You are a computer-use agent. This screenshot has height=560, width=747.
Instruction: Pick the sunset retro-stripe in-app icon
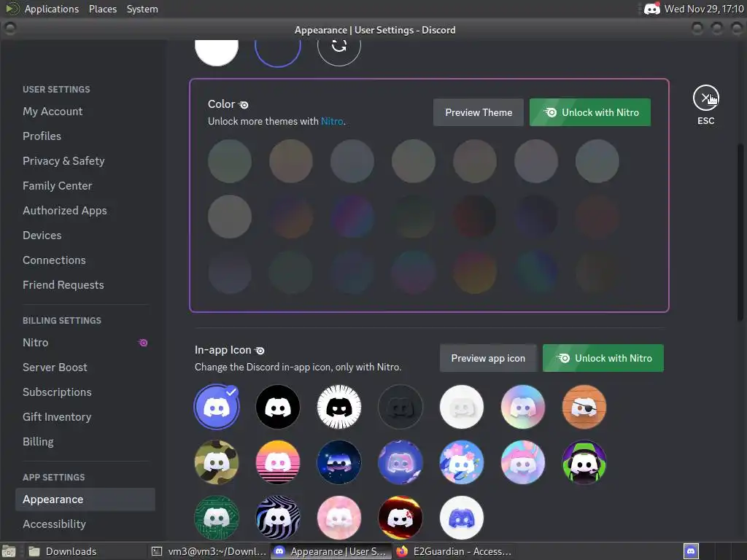pyautogui.click(x=278, y=462)
